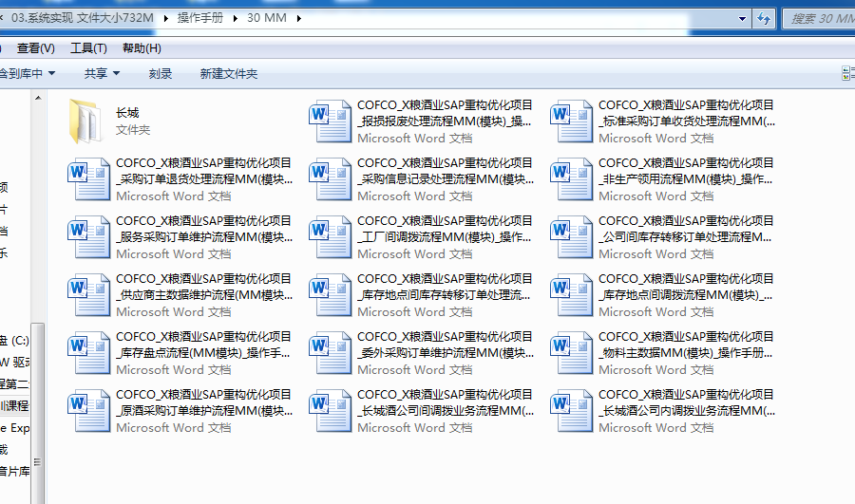Click the 刻录 toolbar button
The width and height of the screenshot is (855, 504).
[161, 73]
